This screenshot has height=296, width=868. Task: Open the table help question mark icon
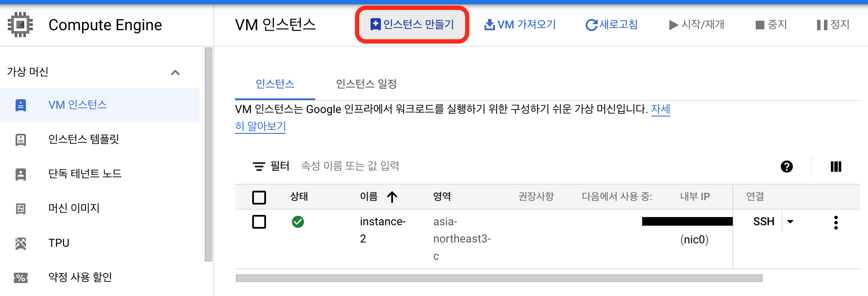[x=787, y=167]
